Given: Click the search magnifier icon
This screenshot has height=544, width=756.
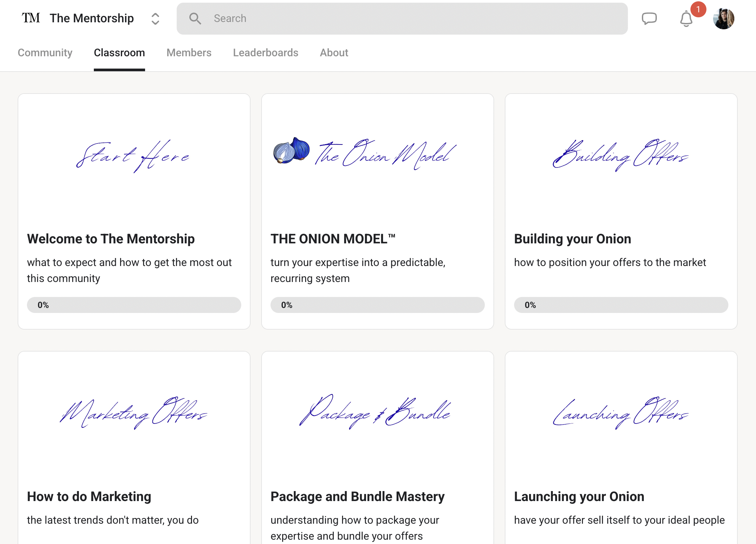Looking at the screenshot, I should [x=195, y=19].
